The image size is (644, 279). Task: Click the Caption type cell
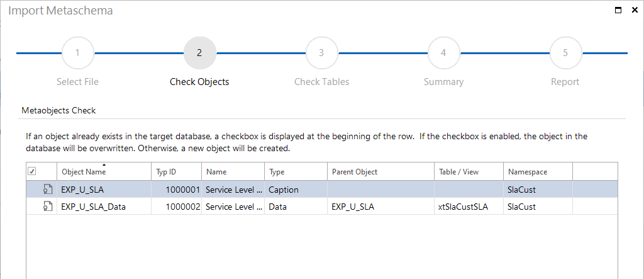[x=296, y=190]
